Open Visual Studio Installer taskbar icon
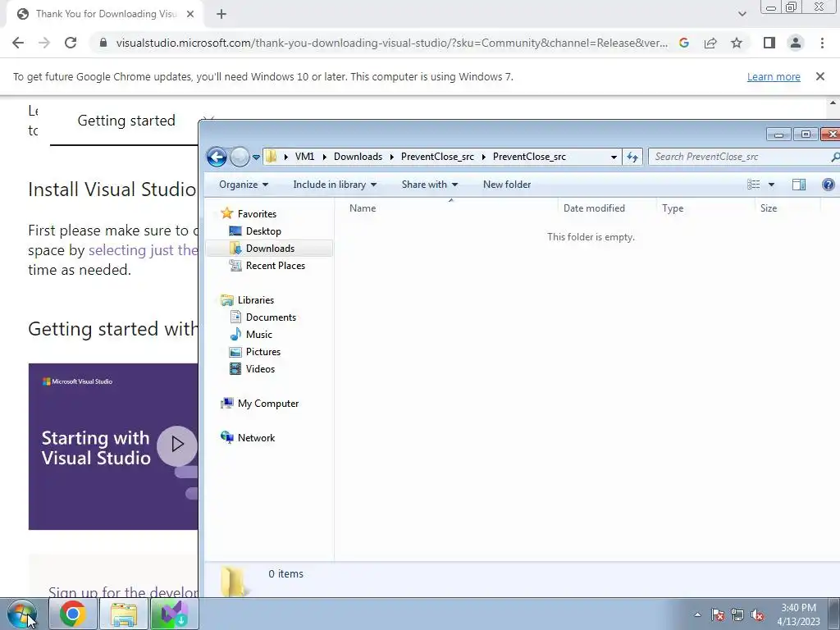This screenshot has width=840, height=630. pyautogui.click(x=175, y=614)
